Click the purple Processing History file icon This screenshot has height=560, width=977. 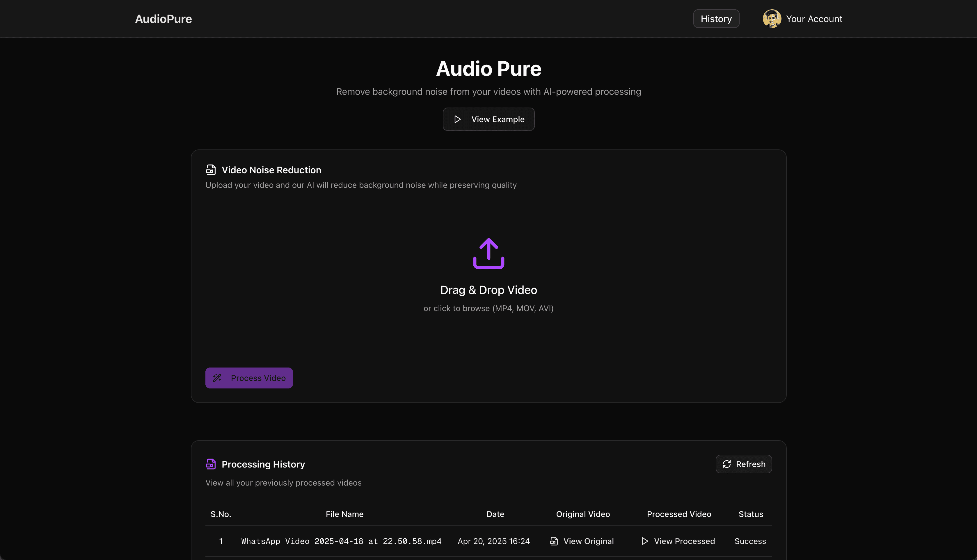click(210, 464)
